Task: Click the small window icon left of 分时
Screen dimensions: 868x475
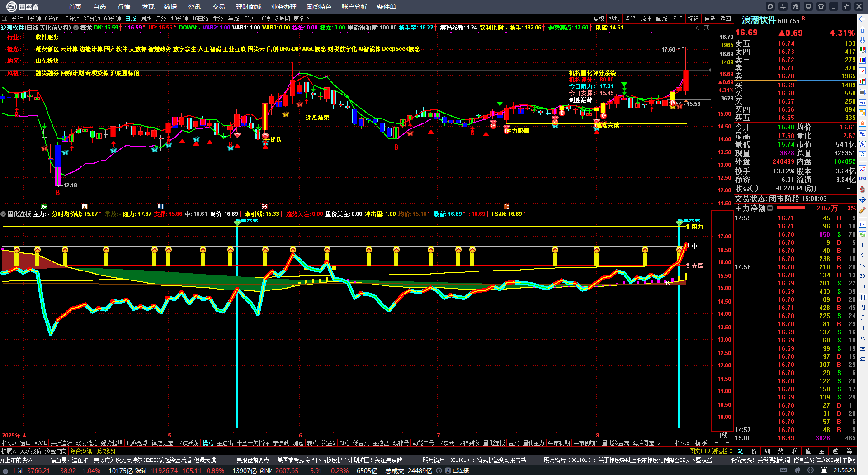Action: 5,19
